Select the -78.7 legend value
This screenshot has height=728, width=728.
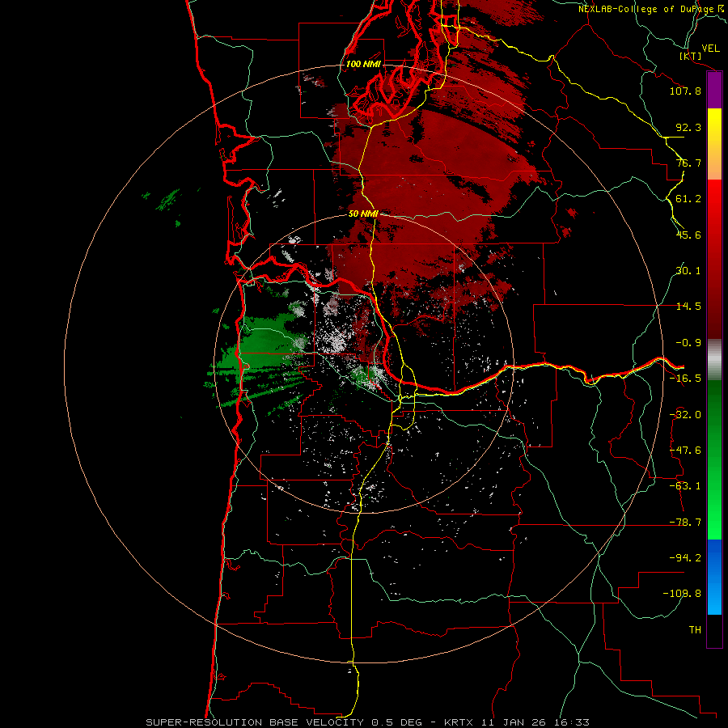click(685, 523)
